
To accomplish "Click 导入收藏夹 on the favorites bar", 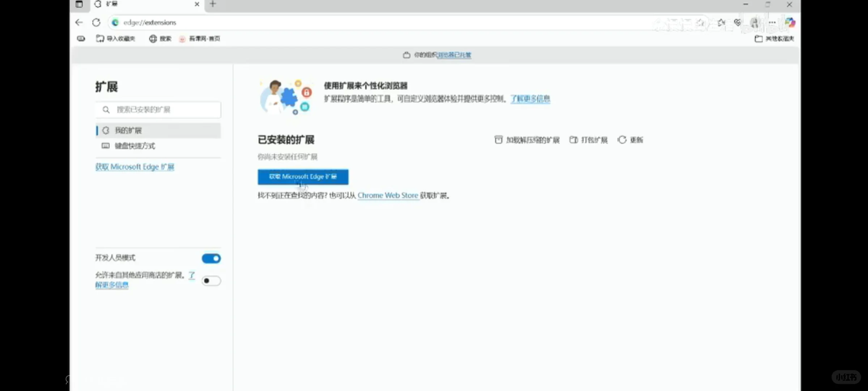I will [116, 39].
